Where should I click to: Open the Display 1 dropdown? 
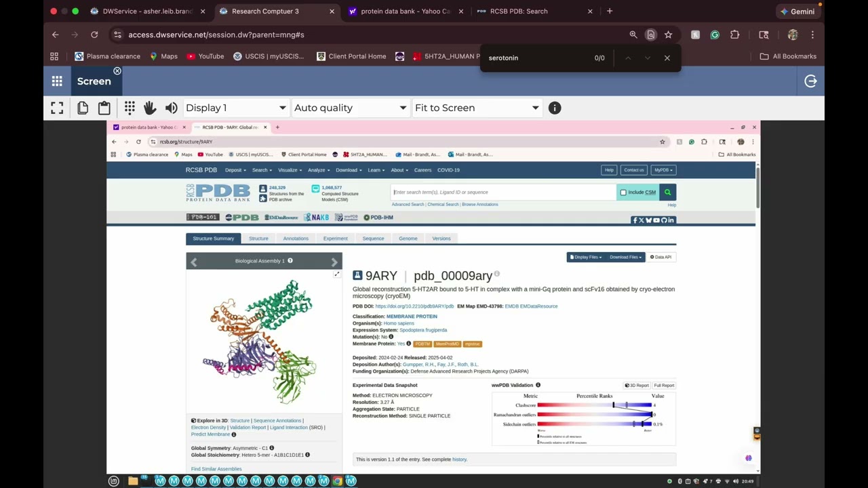click(x=236, y=108)
